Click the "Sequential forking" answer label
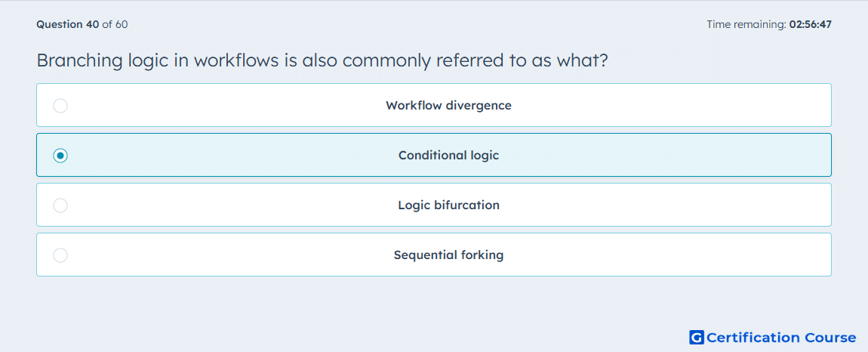868x352 pixels. 448,255
